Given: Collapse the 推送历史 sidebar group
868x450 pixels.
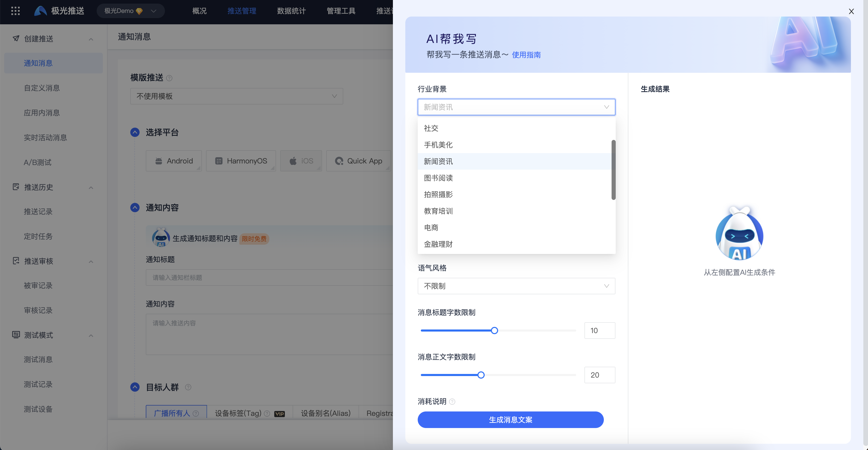Looking at the screenshot, I should click(91, 187).
